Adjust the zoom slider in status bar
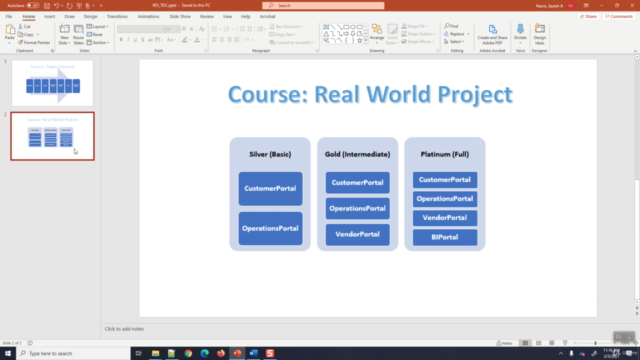This screenshot has width=640, height=360. pos(595,343)
